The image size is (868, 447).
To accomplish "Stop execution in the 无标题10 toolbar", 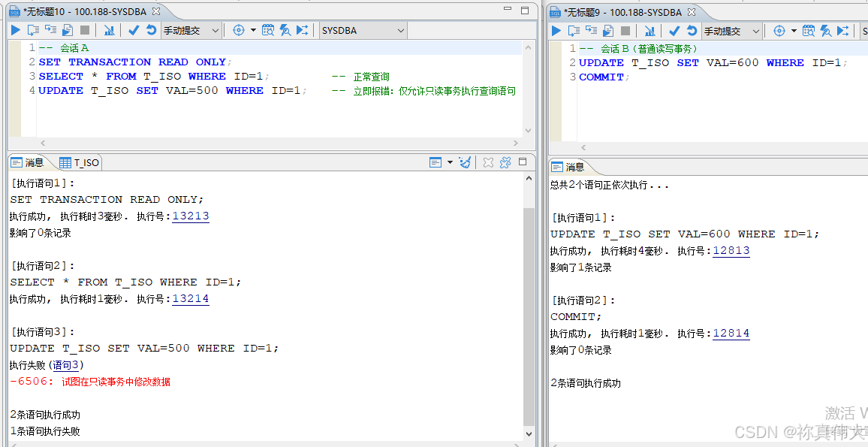I will [85, 31].
